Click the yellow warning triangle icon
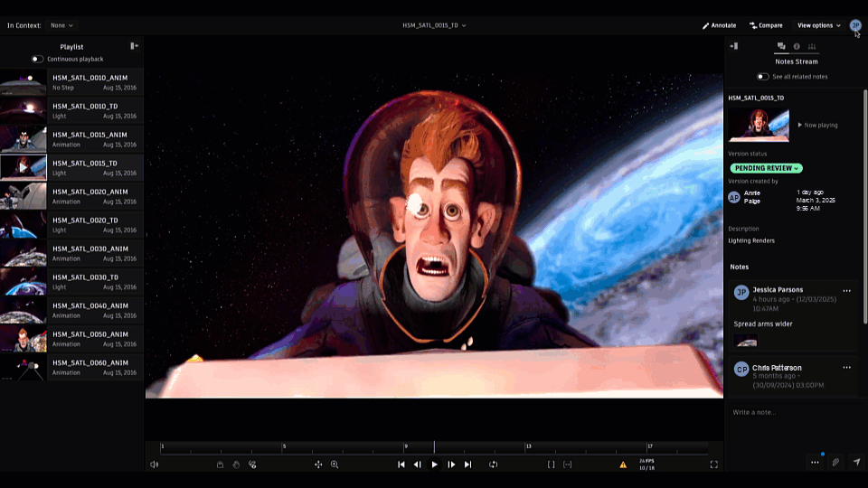Screen dimensions: 868x488 click(x=623, y=465)
